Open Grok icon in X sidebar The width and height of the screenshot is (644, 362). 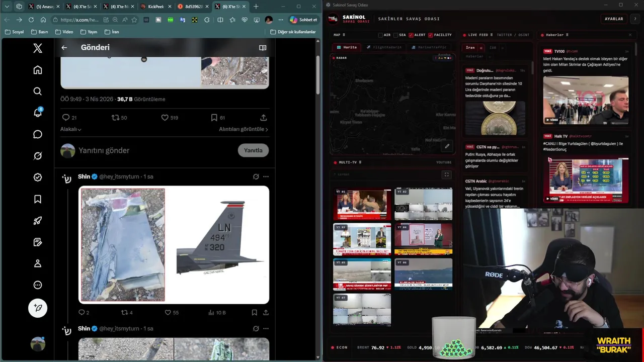point(38,156)
